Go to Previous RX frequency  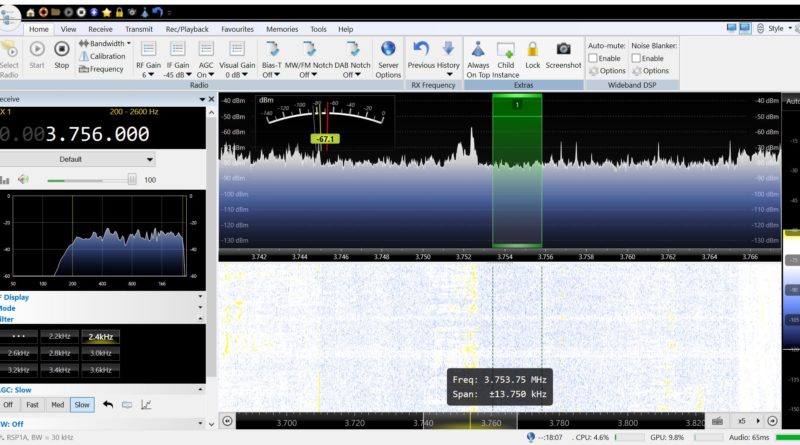tap(421, 55)
